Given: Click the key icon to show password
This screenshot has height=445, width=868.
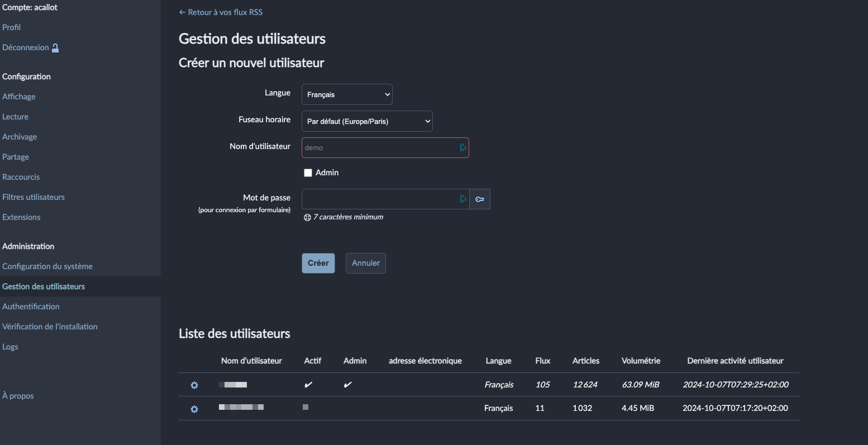Looking at the screenshot, I should 480,199.
